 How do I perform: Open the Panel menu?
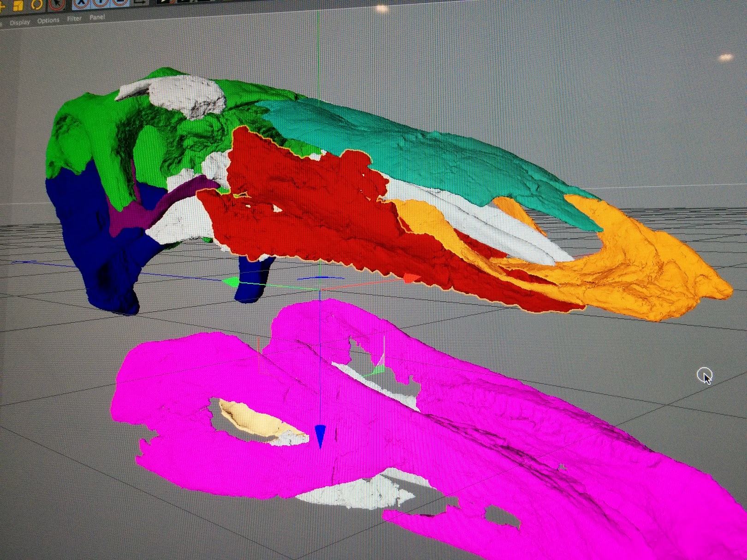[97, 17]
